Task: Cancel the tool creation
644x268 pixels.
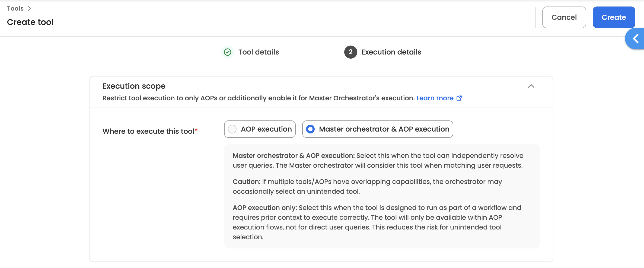Action: coord(564,17)
